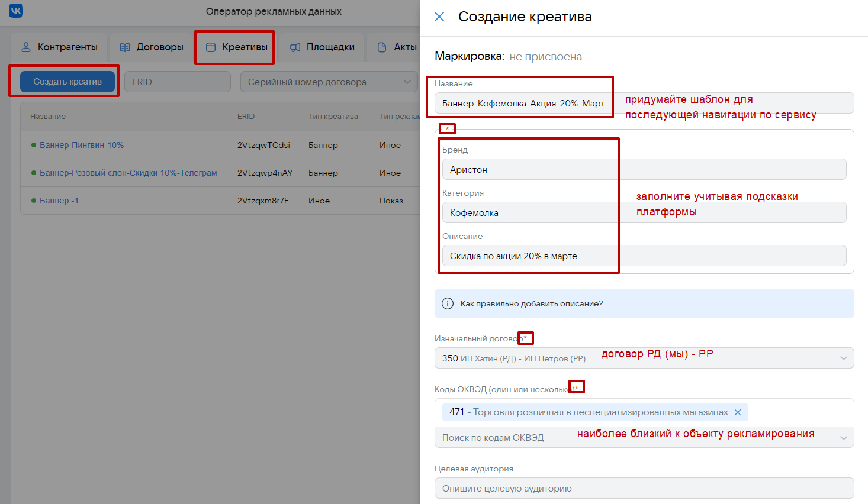Switch to the Договоры tab

coord(152,47)
